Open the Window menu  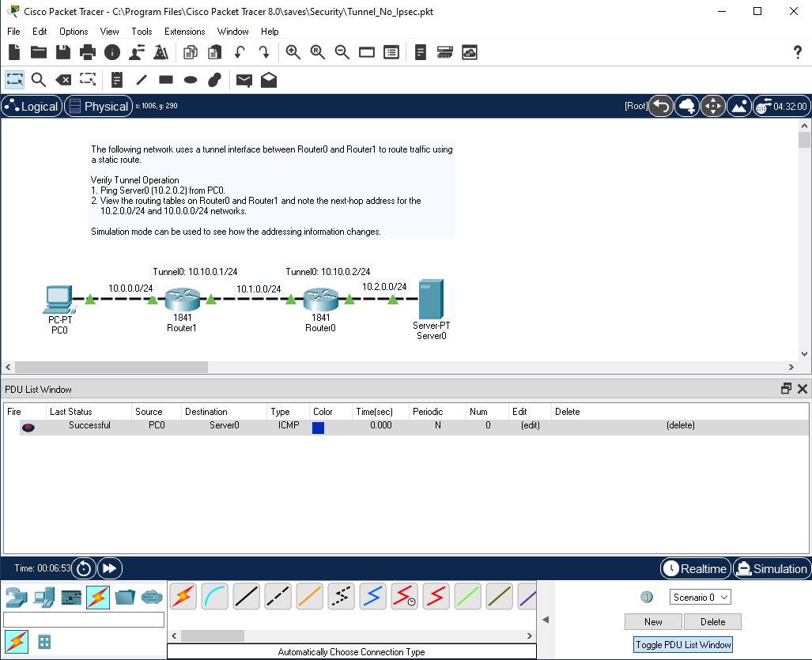(232, 32)
